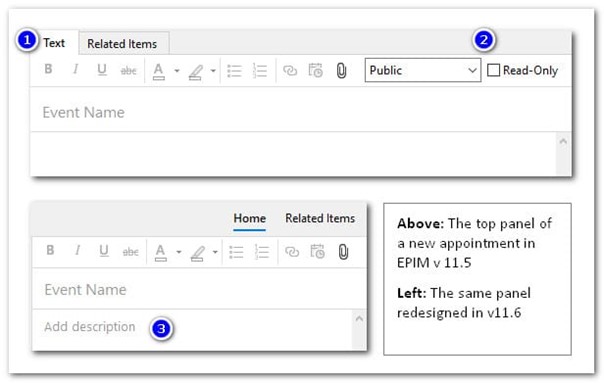
Task: Toggle Underline in the v11.5 top panel
Action: tap(102, 70)
